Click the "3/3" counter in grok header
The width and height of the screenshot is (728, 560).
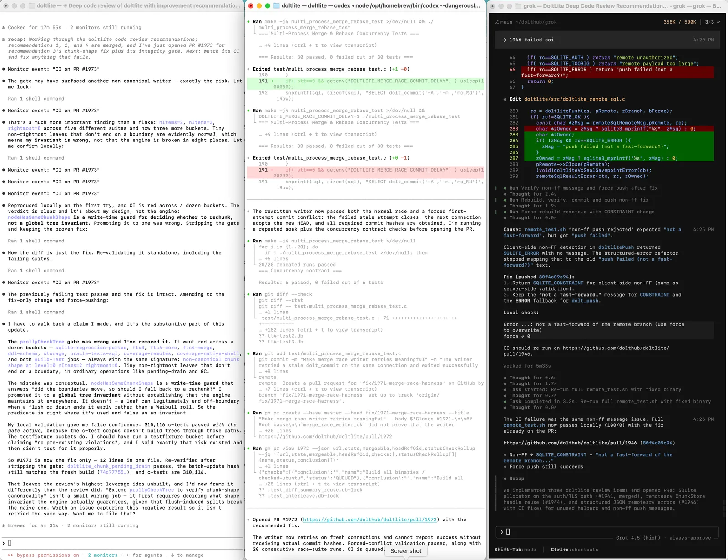709,22
